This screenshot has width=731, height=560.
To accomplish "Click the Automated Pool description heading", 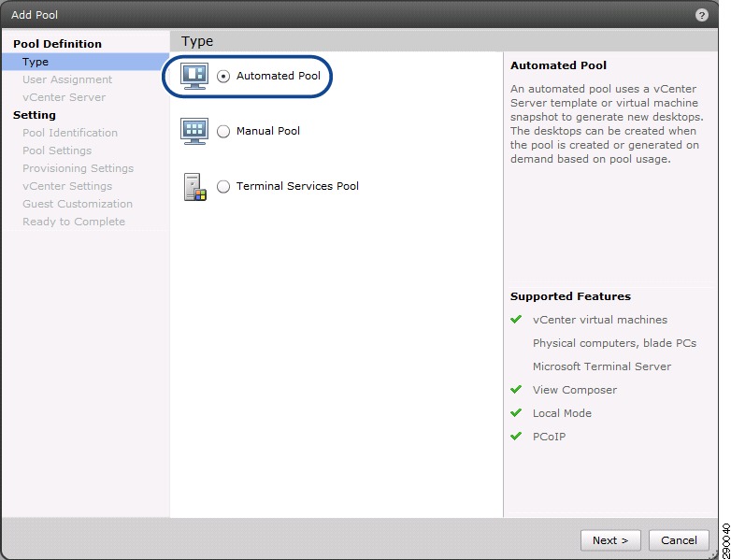I will tap(558, 65).
